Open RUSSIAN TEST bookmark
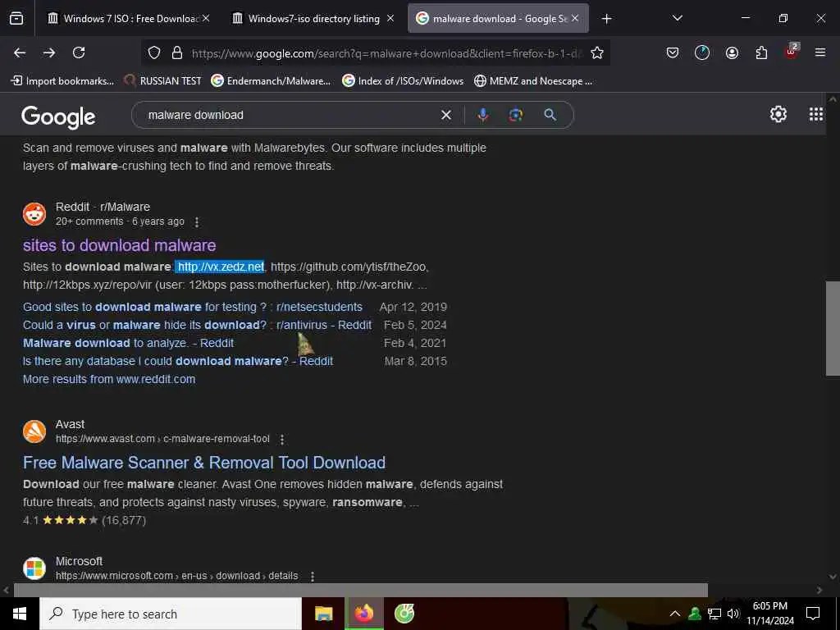Viewport: 840px width, 630px height. tap(163, 81)
